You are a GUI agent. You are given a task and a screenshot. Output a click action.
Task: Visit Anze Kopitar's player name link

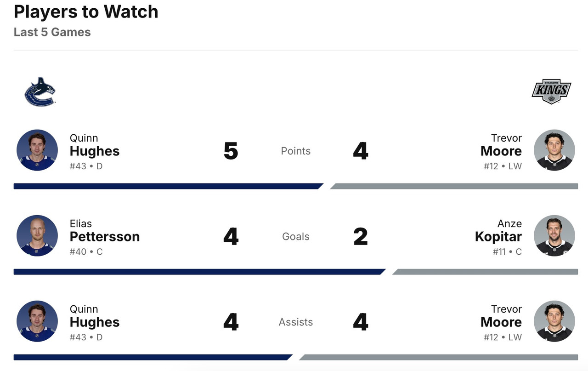pos(498,236)
